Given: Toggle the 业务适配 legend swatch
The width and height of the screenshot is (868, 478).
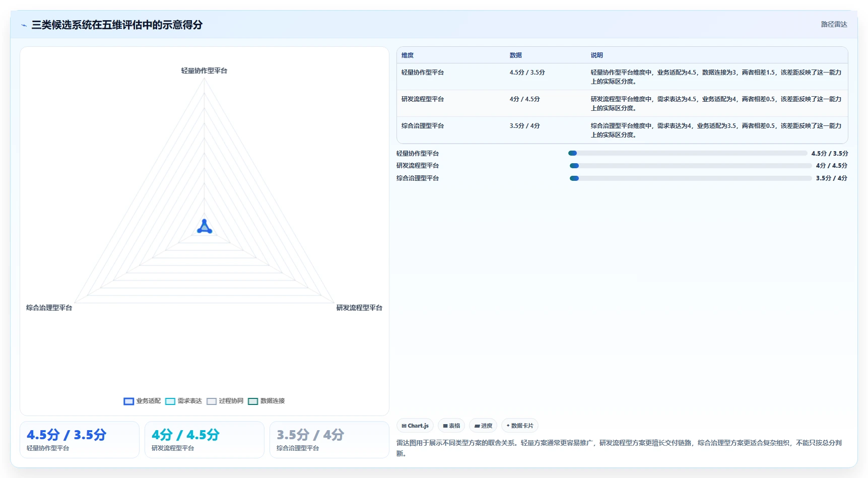Looking at the screenshot, I should pos(128,401).
